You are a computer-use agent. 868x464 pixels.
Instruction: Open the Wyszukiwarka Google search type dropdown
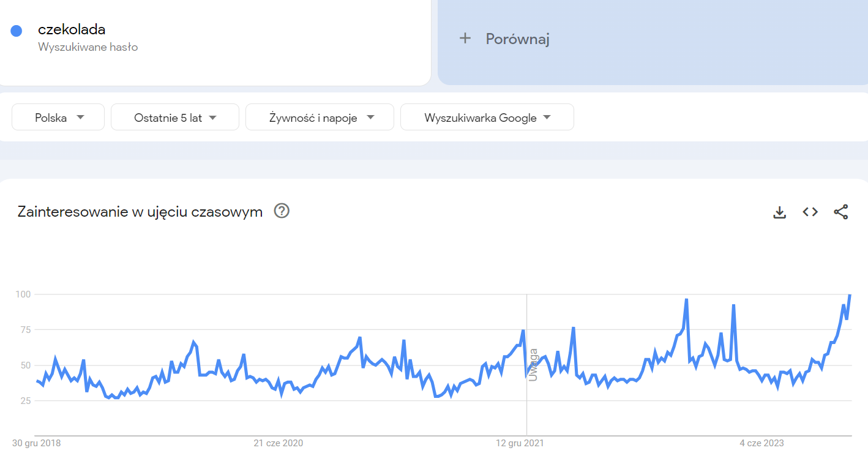[x=487, y=118]
